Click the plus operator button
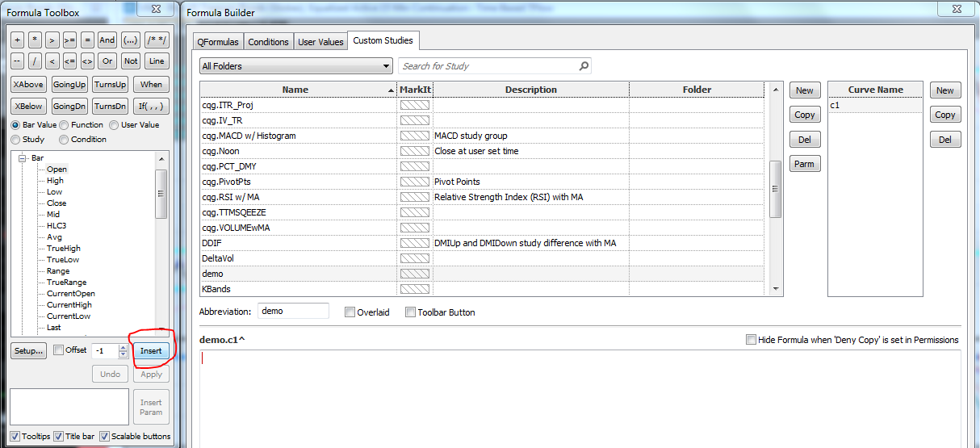The width and height of the screenshot is (980, 448). 18,40
